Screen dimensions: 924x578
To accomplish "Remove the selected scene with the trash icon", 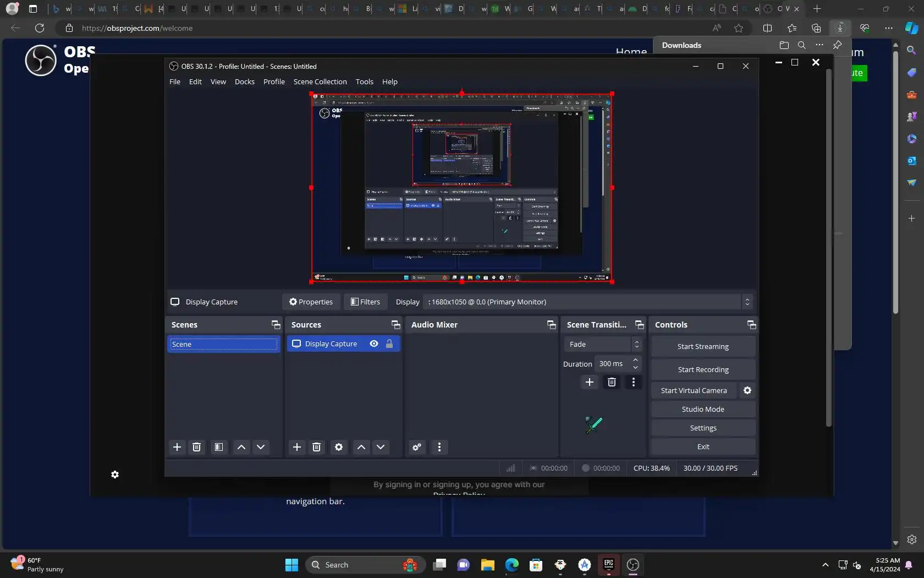I will [x=196, y=447].
